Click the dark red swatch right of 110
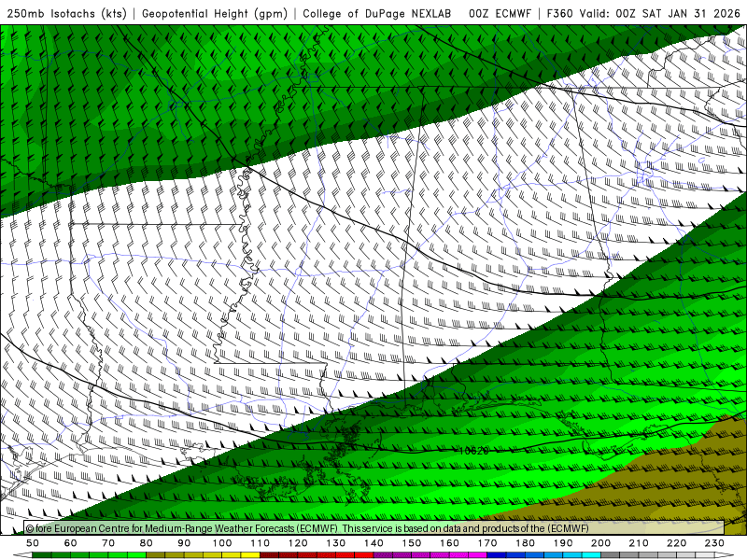Viewport: 747px width, 560px height. (x=270, y=555)
